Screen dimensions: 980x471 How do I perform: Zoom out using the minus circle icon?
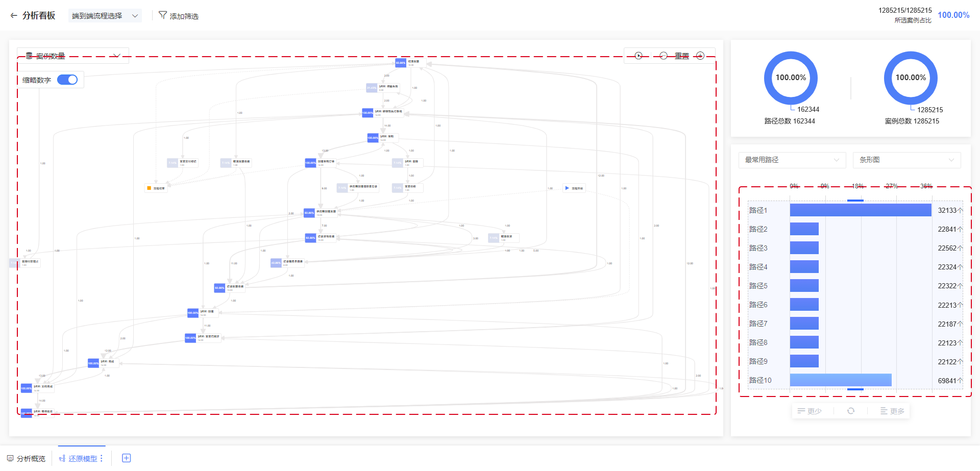coord(663,56)
